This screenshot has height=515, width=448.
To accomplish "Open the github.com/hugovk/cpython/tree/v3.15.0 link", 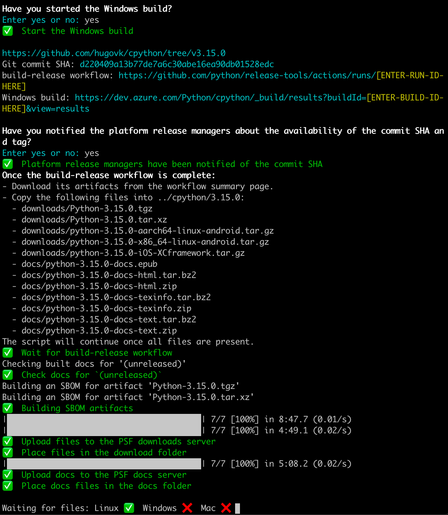I will coord(114,53).
